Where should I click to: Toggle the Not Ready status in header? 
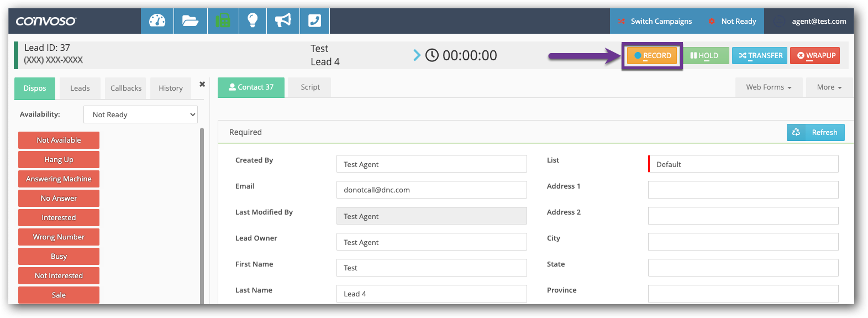point(732,21)
